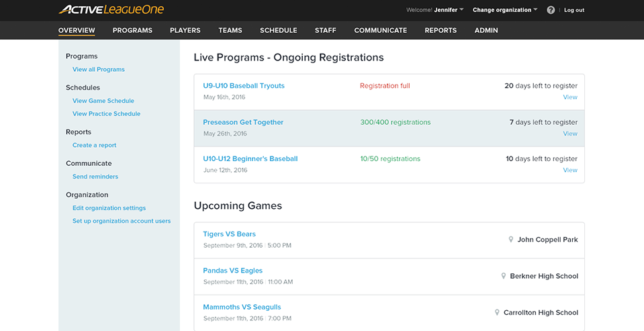Open Edit organization settings
Image resolution: width=644 pixels, height=331 pixels.
109,208
